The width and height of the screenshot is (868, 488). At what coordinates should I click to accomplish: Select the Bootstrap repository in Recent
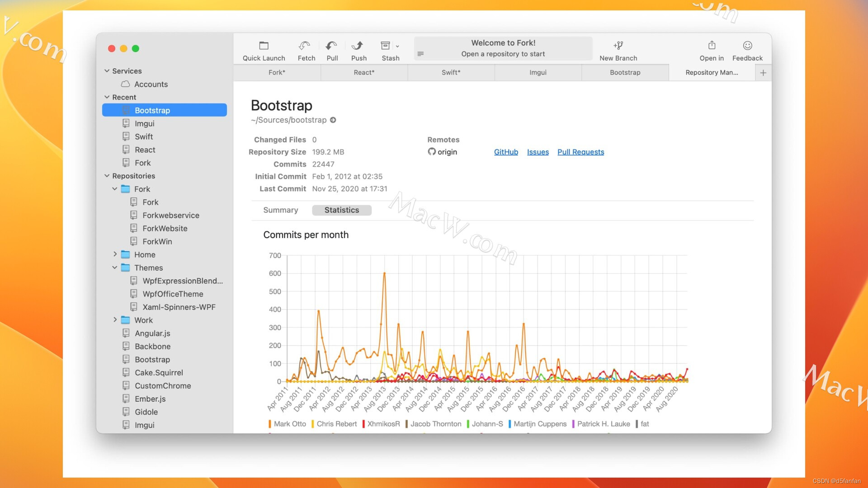click(x=152, y=110)
